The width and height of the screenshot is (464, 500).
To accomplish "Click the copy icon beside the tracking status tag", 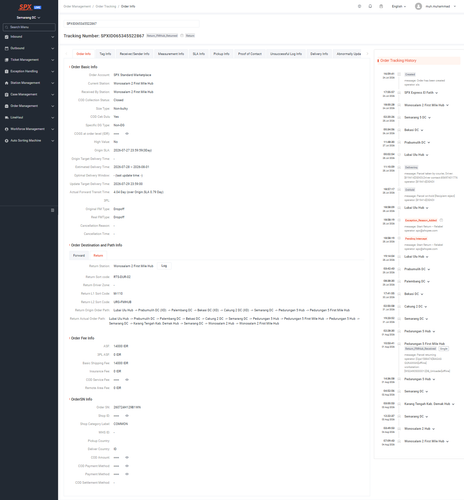I will coord(182,36).
